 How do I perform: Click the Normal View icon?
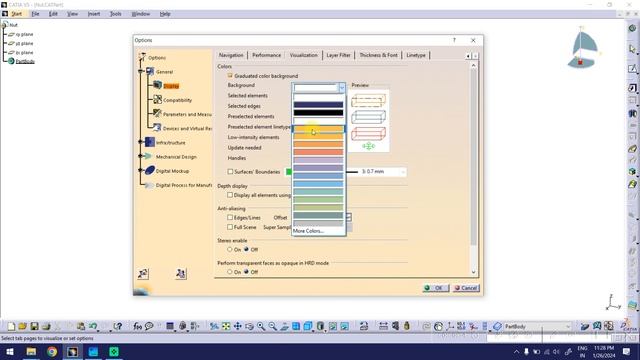[x=284, y=326]
